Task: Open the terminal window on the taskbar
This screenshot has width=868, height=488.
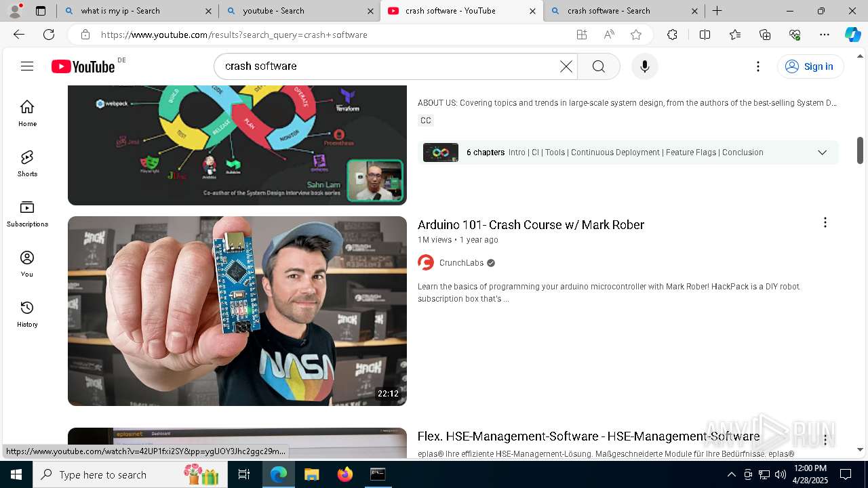Action: (x=378, y=474)
